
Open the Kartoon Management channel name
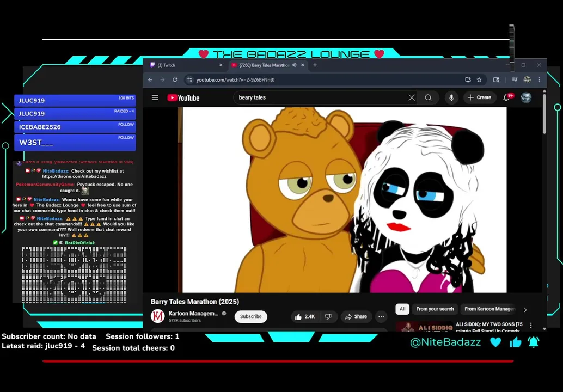pos(193,314)
